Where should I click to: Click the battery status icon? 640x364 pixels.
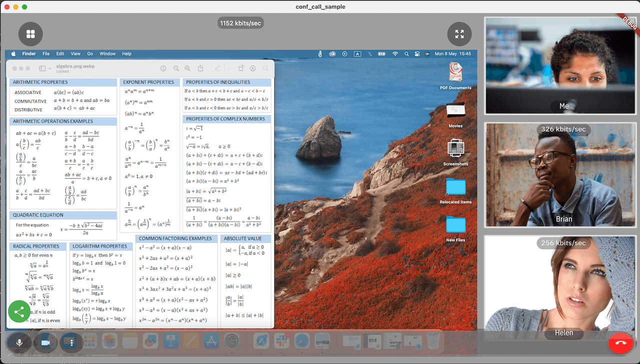coord(382,54)
